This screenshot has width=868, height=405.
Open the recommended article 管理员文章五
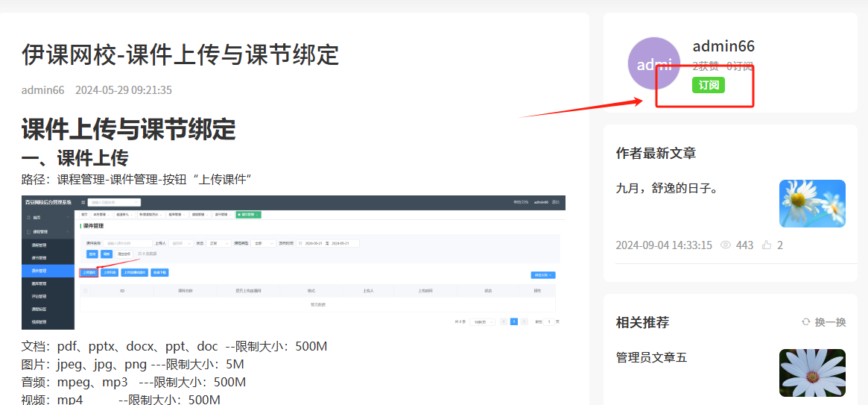651,358
